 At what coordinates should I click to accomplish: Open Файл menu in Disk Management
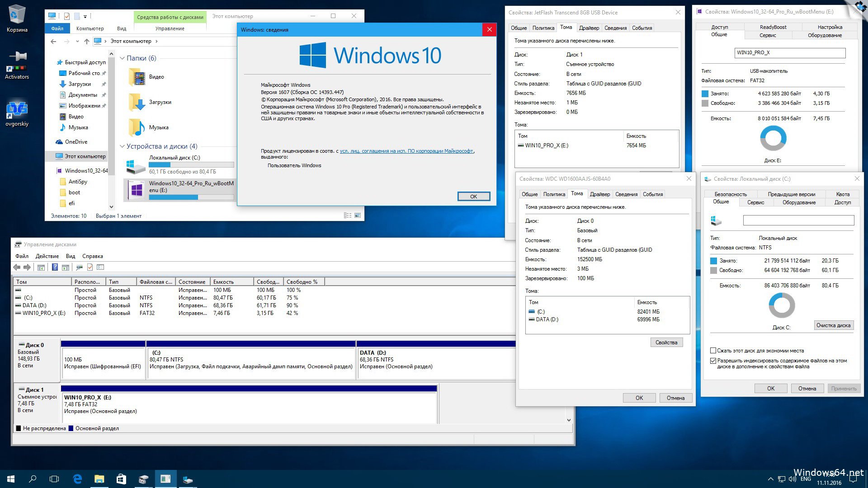[x=22, y=256]
